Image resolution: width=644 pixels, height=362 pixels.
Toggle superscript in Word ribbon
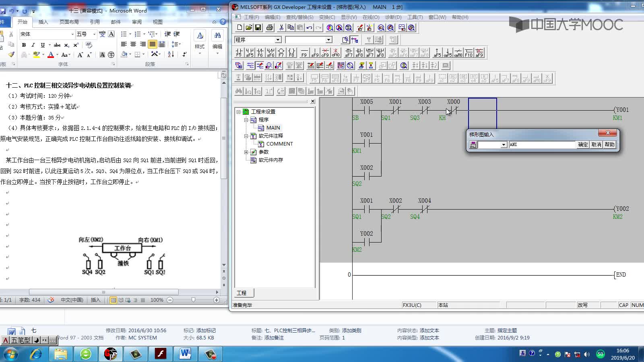[76, 45]
